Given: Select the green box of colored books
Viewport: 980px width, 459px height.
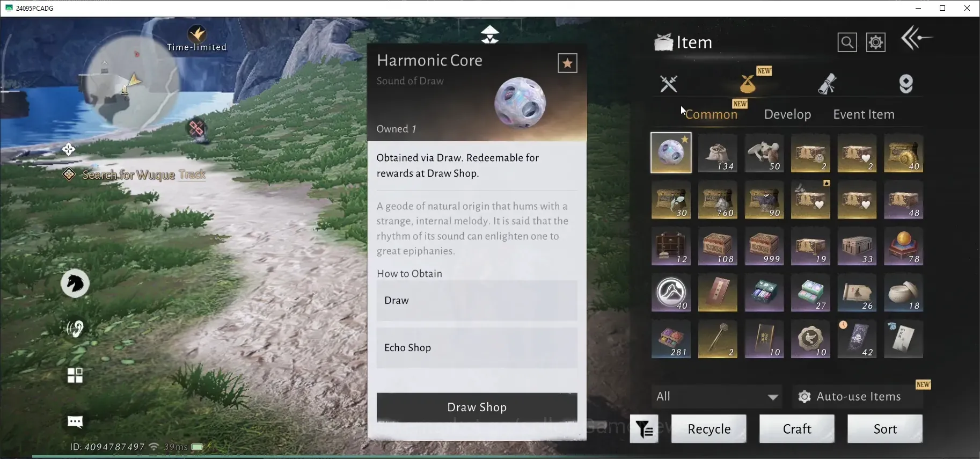Looking at the screenshot, I should (764, 293).
